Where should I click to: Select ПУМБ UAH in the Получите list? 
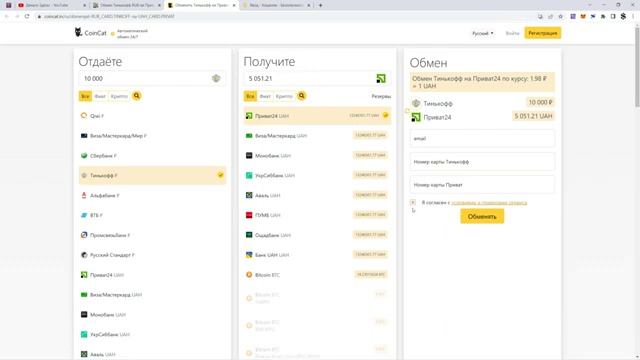[x=317, y=215]
